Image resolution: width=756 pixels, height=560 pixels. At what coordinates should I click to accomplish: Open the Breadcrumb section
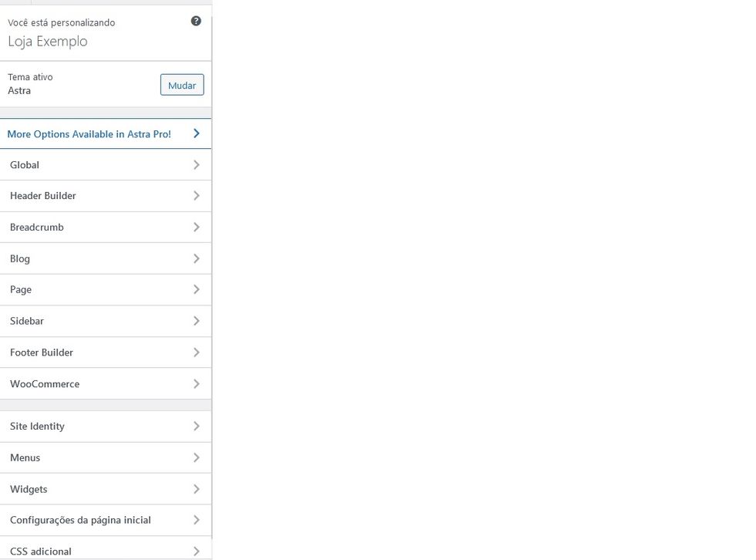click(106, 227)
